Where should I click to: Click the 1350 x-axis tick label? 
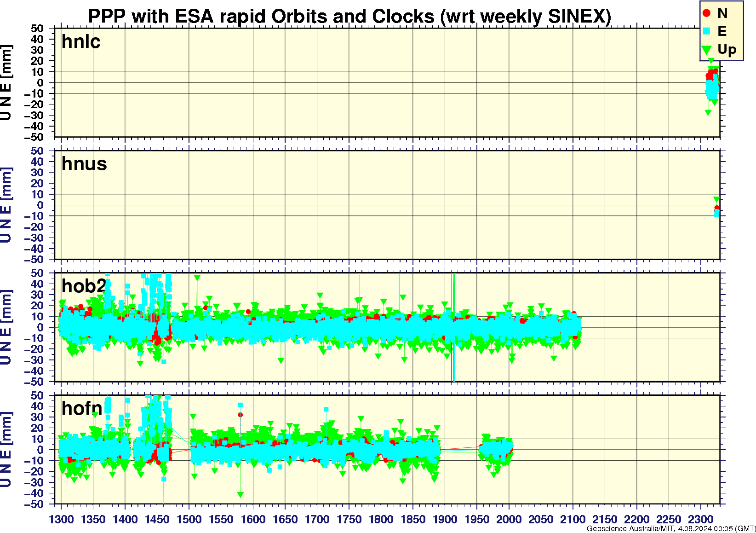(x=93, y=519)
